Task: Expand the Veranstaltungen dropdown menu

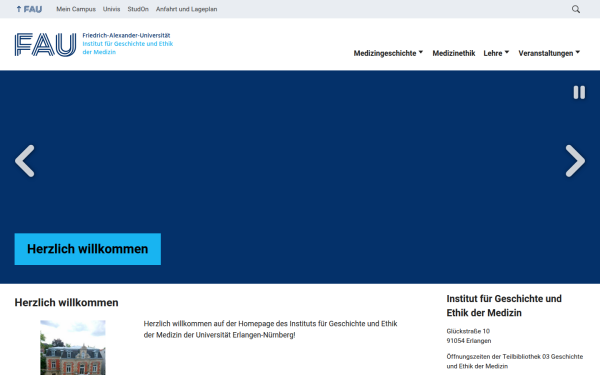Action: (549, 53)
